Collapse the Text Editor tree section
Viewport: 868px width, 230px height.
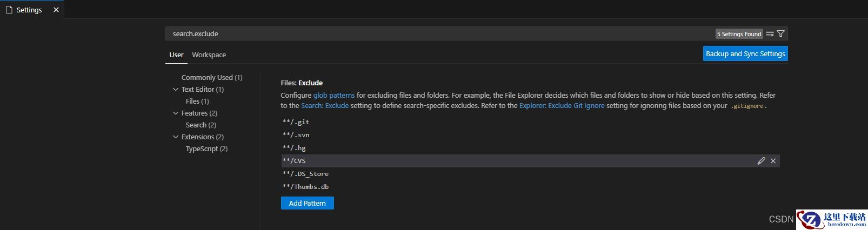point(175,89)
